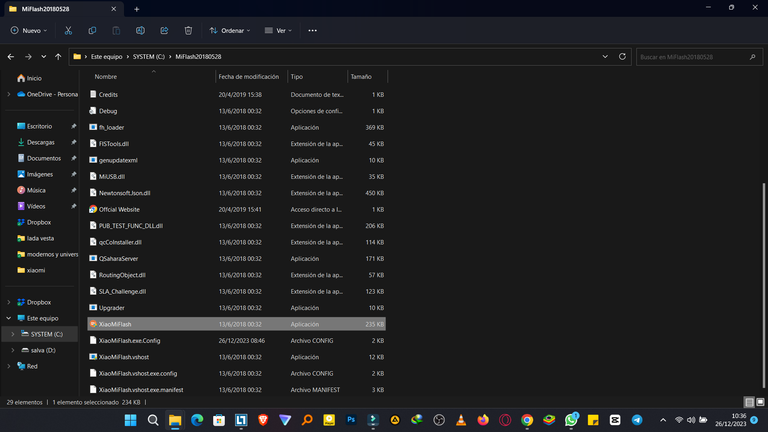Open Photoshop from taskbar

point(351,420)
